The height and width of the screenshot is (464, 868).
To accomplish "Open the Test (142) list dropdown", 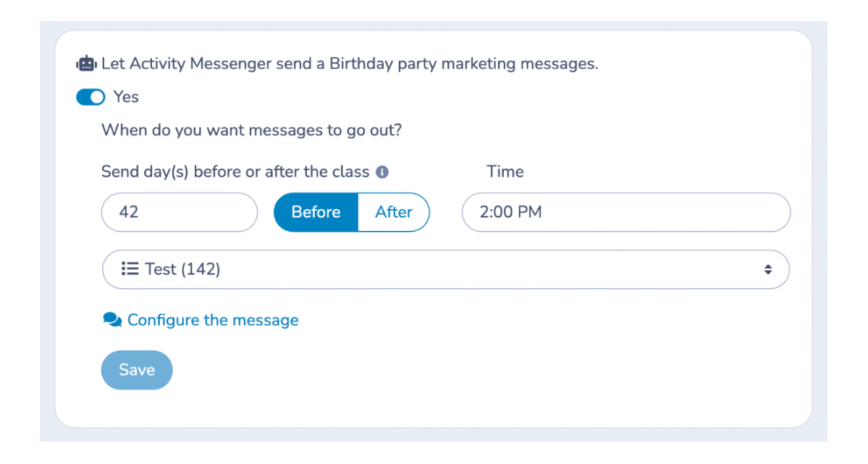I will pos(445,269).
